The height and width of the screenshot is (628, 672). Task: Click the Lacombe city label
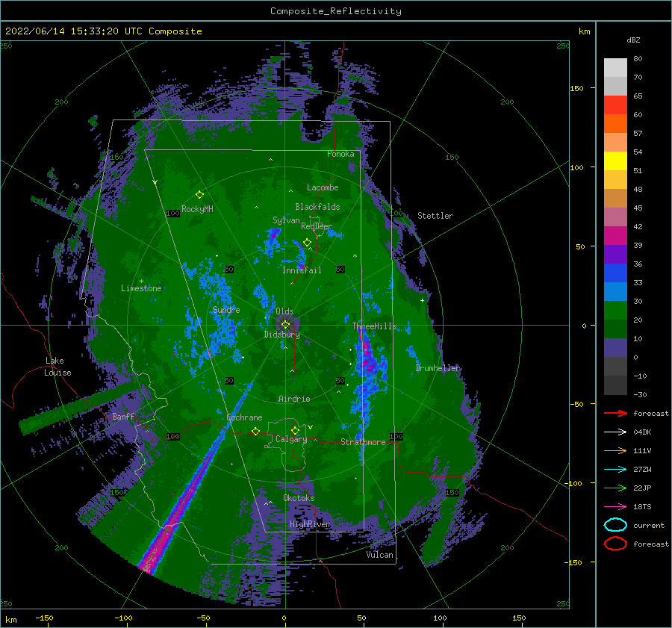coord(323,187)
